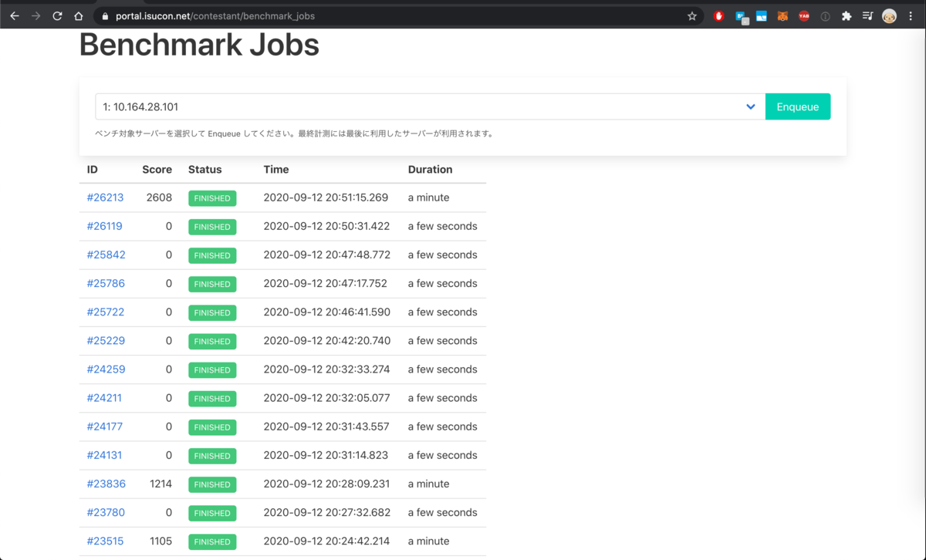This screenshot has height=560, width=926.
Task: Open the media controls playlist icon
Action: pos(867,15)
